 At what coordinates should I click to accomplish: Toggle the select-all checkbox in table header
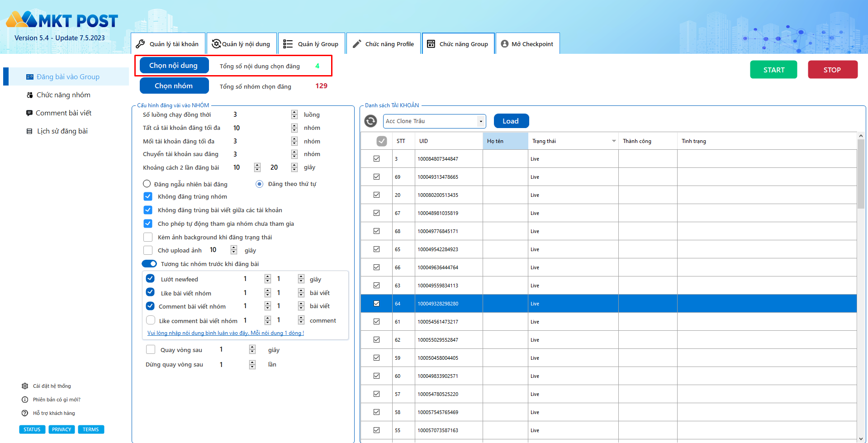pos(382,141)
